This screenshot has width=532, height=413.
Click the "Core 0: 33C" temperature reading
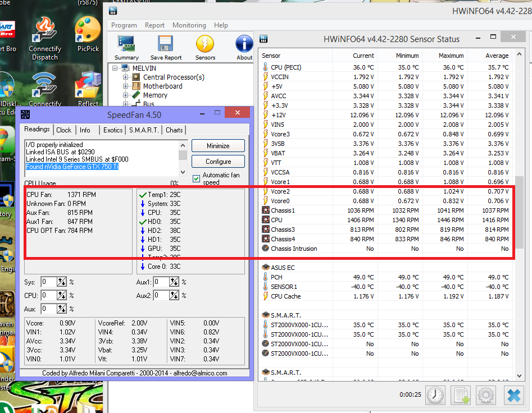164,267
